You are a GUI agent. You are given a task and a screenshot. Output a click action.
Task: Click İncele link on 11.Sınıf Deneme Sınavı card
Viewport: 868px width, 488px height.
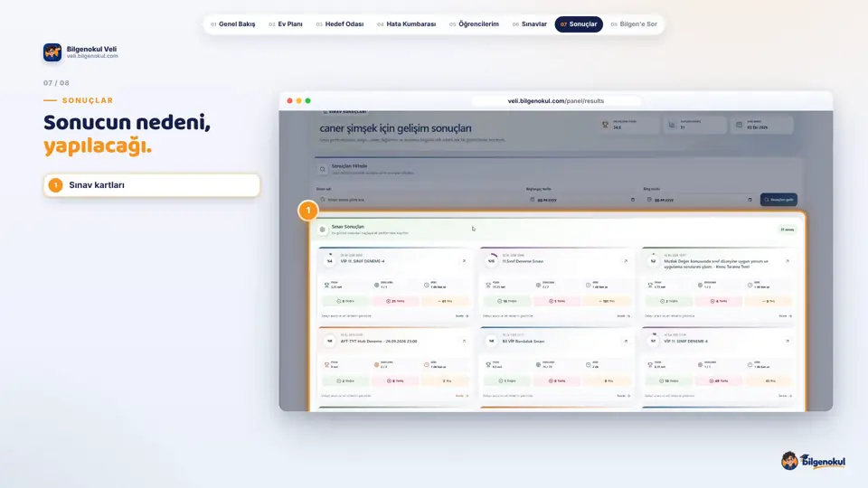tap(623, 316)
